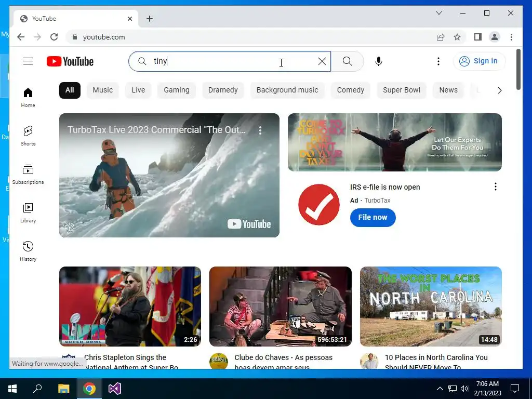532x399 pixels.
Task: Select the Music filter chip
Action: coord(103,90)
